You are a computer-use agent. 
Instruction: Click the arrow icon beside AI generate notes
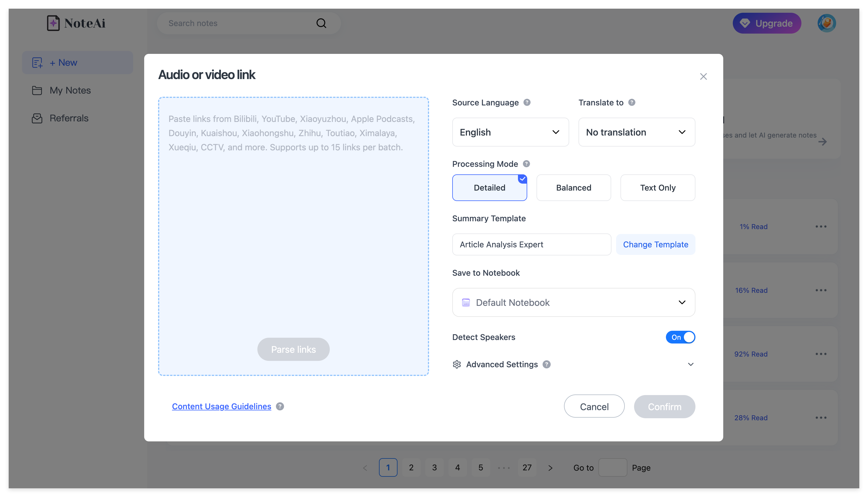tap(822, 142)
